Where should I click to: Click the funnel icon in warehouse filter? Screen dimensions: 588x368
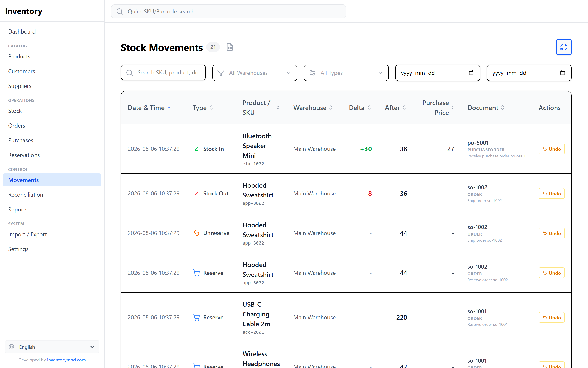221,73
